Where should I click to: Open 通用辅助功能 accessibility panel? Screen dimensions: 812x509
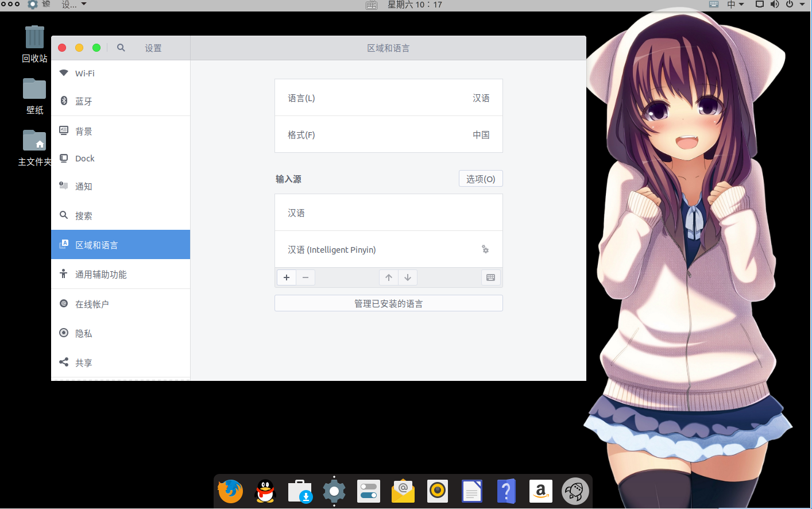click(121, 274)
